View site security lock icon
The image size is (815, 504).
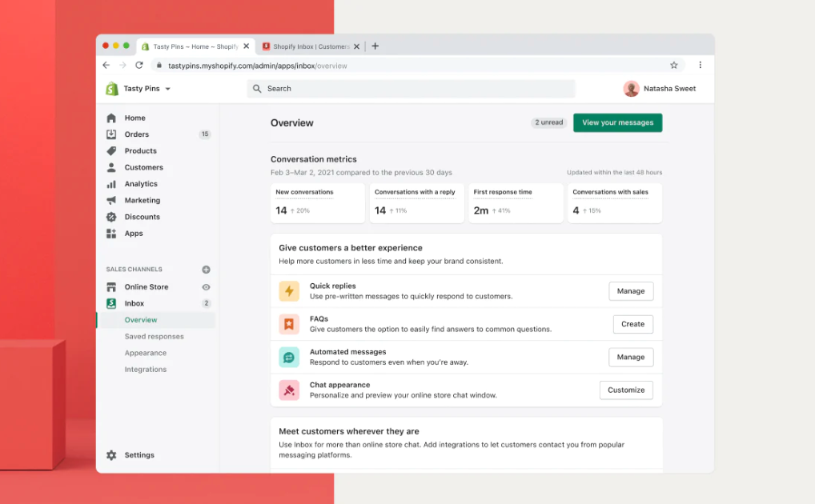coord(159,66)
